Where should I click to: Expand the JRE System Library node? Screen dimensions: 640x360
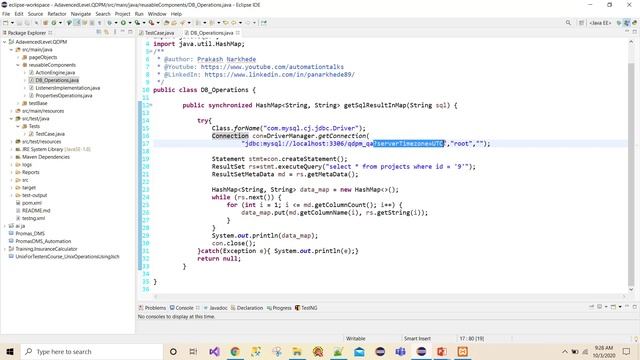11,149
